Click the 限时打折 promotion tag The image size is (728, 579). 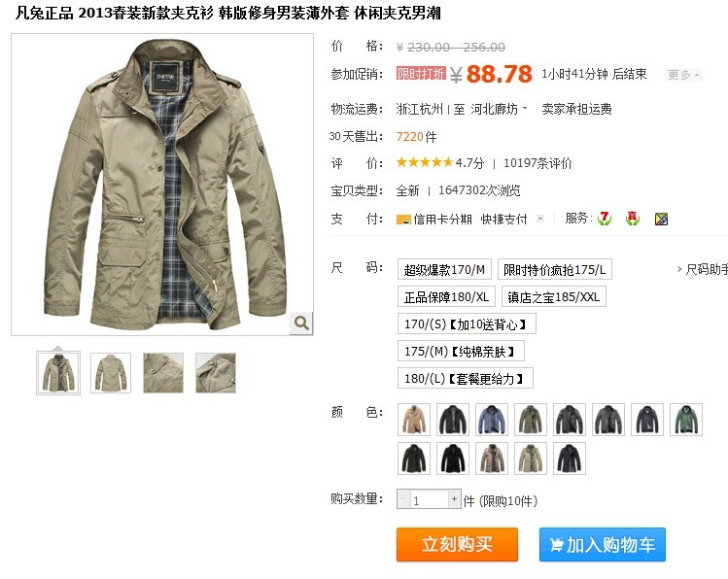click(421, 73)
